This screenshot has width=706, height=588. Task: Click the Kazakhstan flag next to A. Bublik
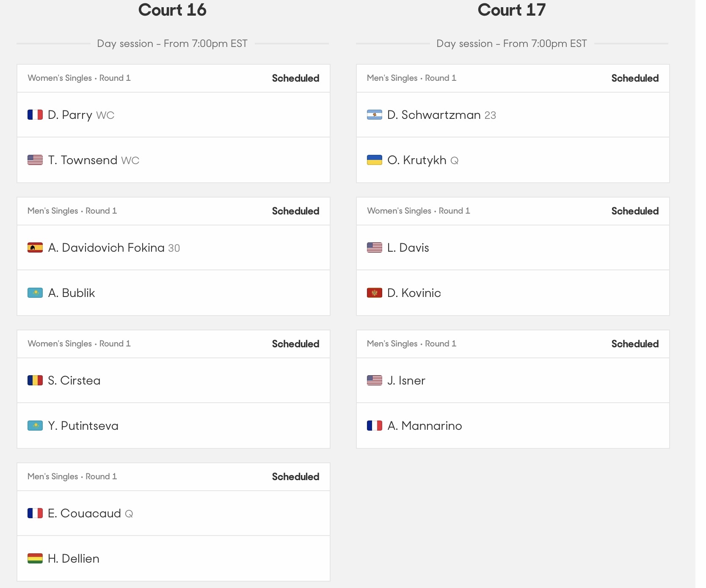[35, 293]
